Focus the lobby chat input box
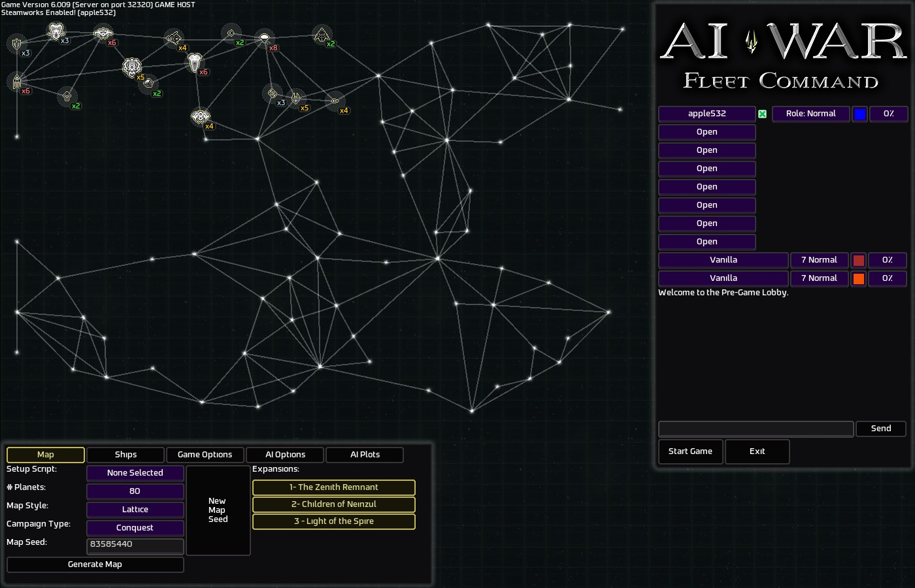 pyautogui.click(x=756, y=429)
